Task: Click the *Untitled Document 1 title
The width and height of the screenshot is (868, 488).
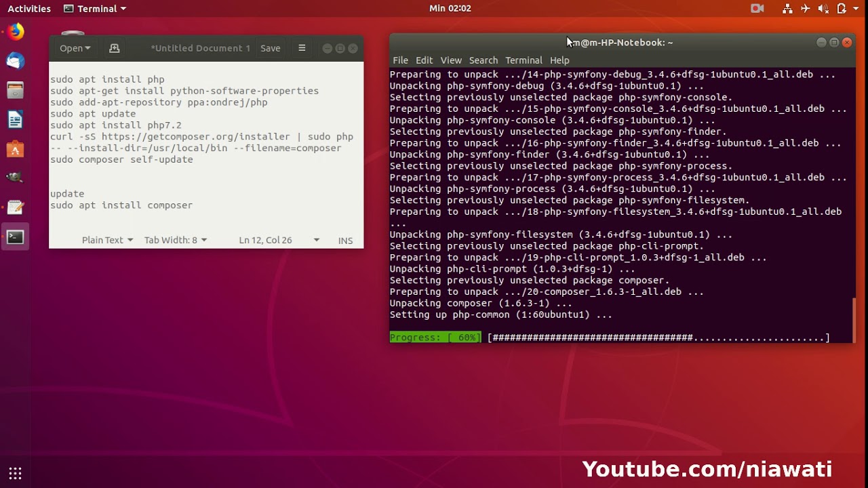Action: 200,48
